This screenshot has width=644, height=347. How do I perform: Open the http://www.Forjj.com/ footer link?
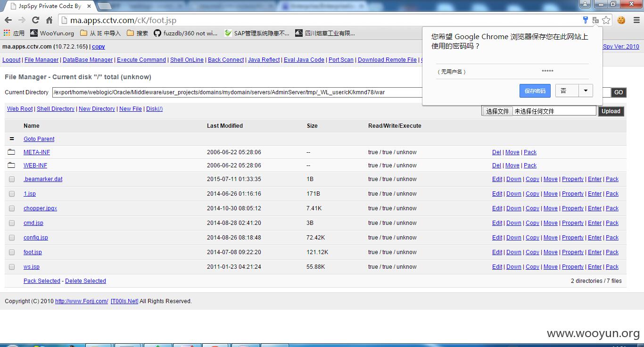[82, 301]
